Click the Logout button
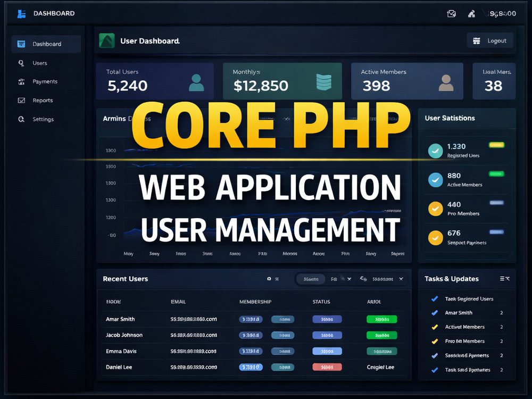The image size is (532, 399). pyautogui.click(x=489, y=41)
